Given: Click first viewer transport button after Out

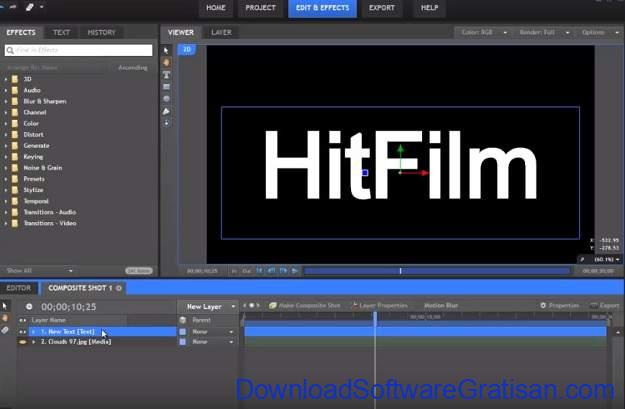Looking at the screenshot, I should tap(259, 271).
